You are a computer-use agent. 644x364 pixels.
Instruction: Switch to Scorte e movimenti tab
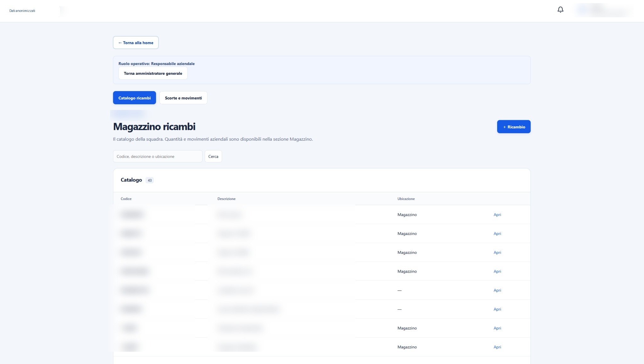(183, 98)
